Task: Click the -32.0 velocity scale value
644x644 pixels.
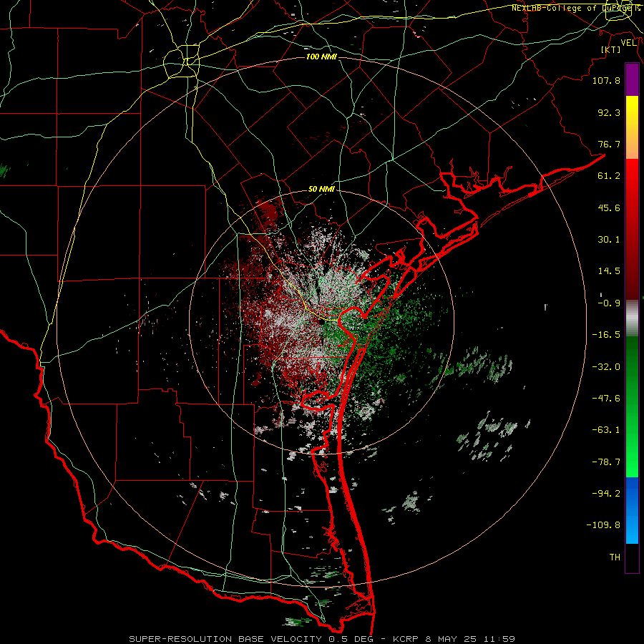Action: pyautogui.click(x=606, y=367)
